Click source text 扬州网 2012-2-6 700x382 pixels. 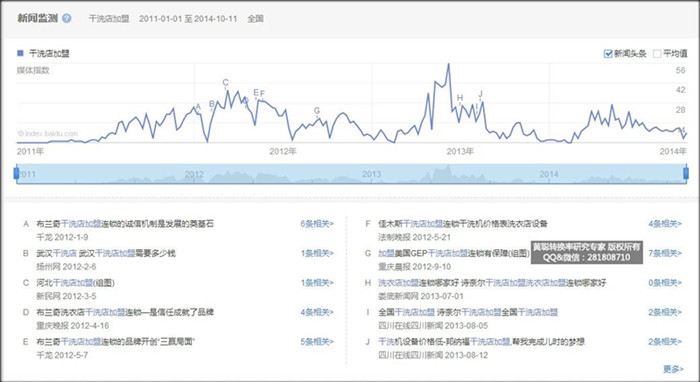pyautogui.click(x=66, y=266)
